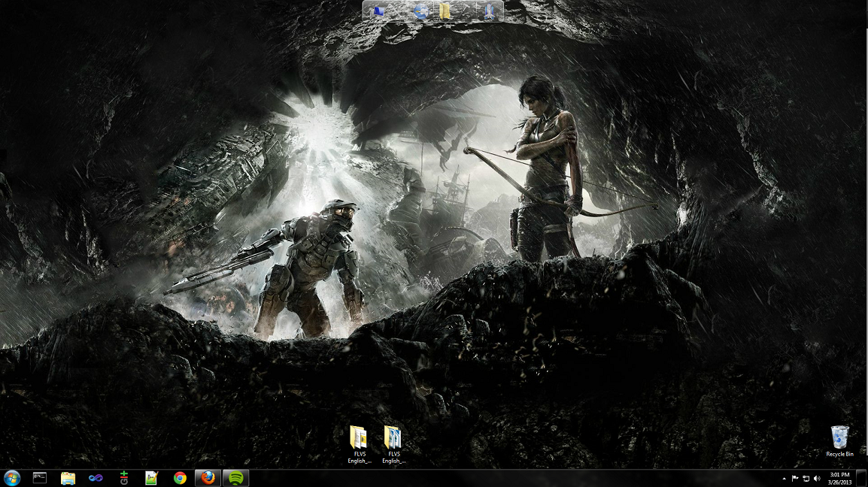Open the Recycle Bin desktop icon

point(839,441)
